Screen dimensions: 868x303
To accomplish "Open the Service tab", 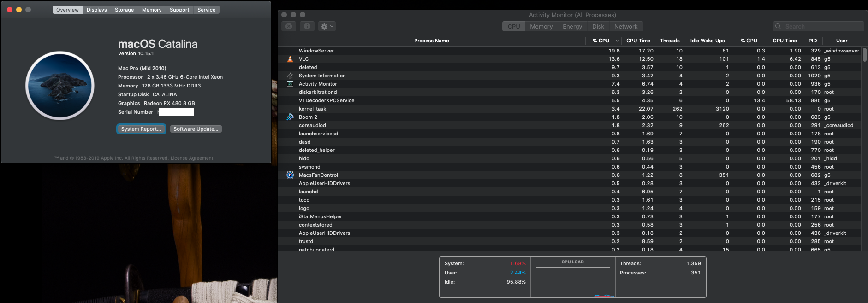I will 207,10.
